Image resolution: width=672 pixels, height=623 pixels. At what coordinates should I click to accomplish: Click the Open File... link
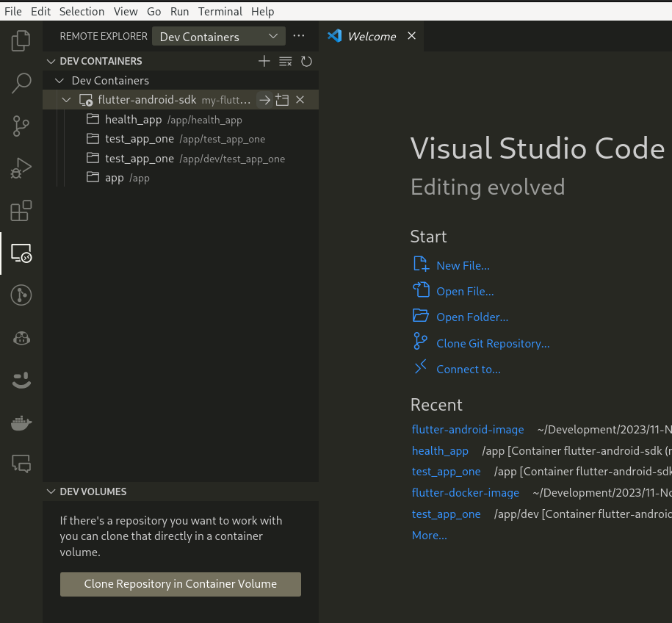point(465,292)
